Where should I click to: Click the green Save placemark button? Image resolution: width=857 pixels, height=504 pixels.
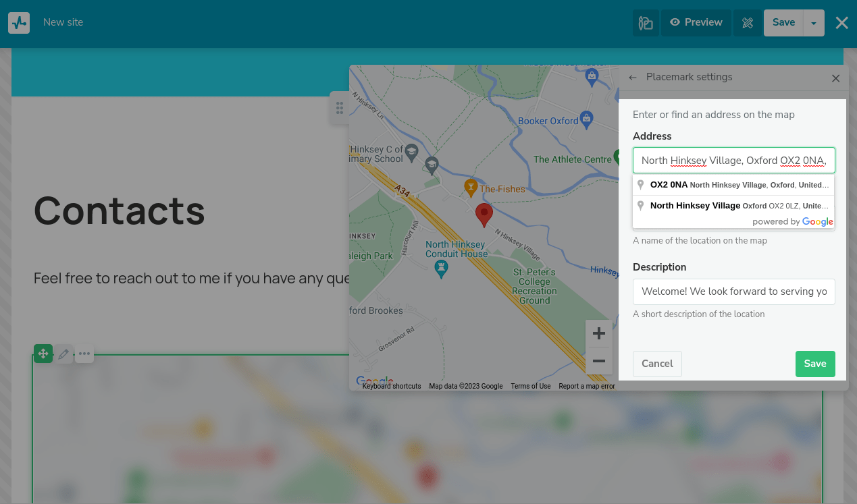(814, 364)
